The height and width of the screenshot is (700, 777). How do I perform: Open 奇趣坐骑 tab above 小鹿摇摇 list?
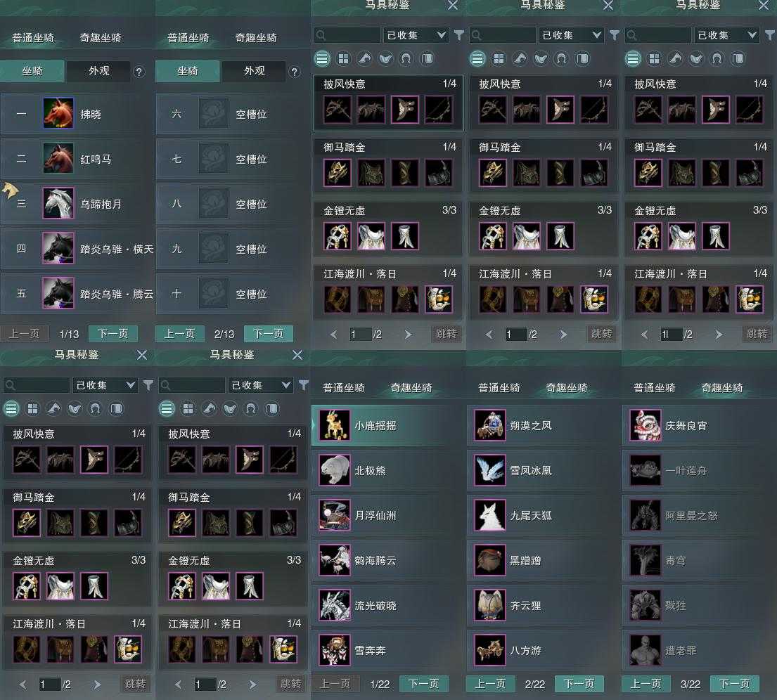tap(411, 388)
